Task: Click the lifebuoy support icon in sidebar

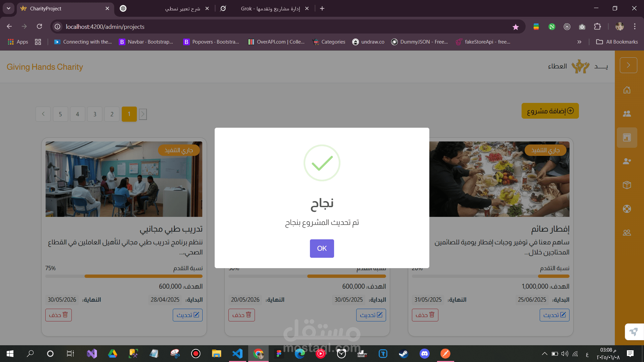Action: [627, 209]
